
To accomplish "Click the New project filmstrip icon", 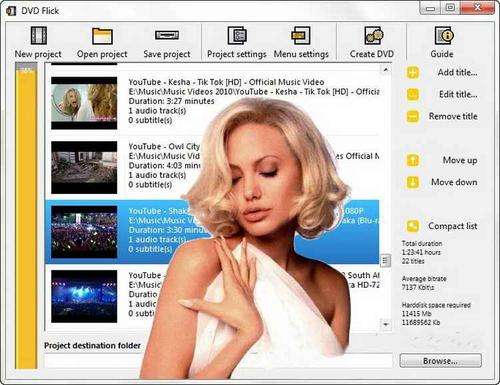I will click(39, 35).
